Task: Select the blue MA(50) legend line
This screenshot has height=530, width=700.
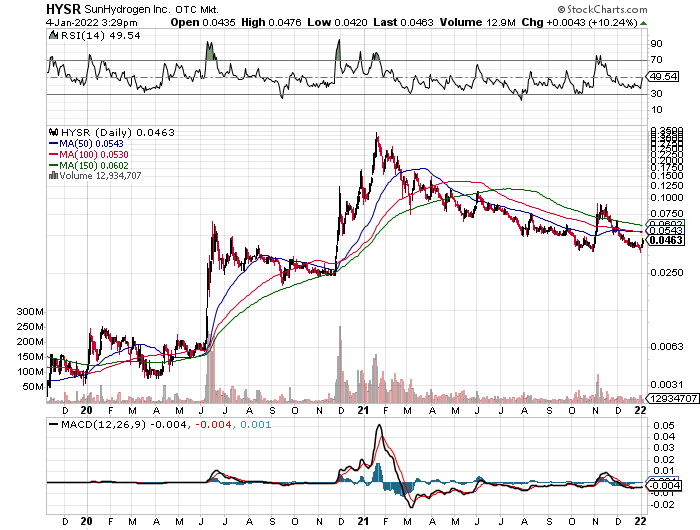Action: 54,143
